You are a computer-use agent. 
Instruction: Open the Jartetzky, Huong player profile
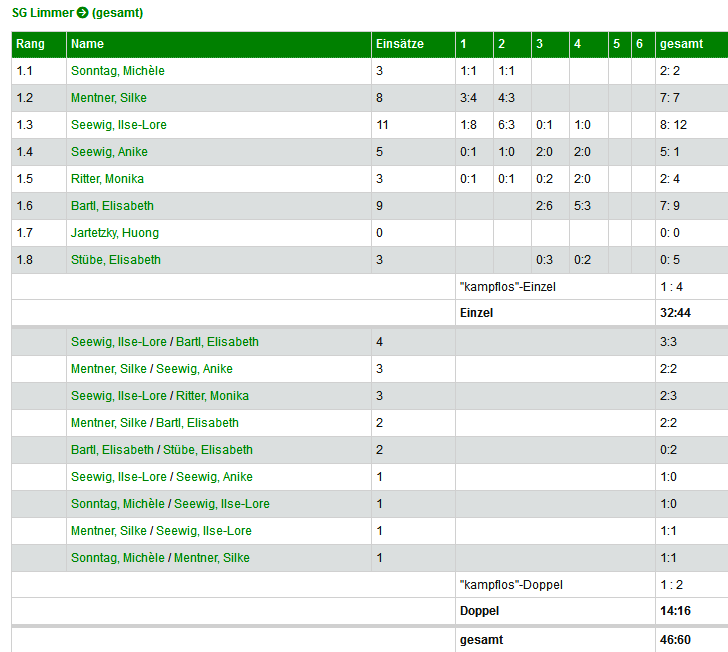[114, 233]
